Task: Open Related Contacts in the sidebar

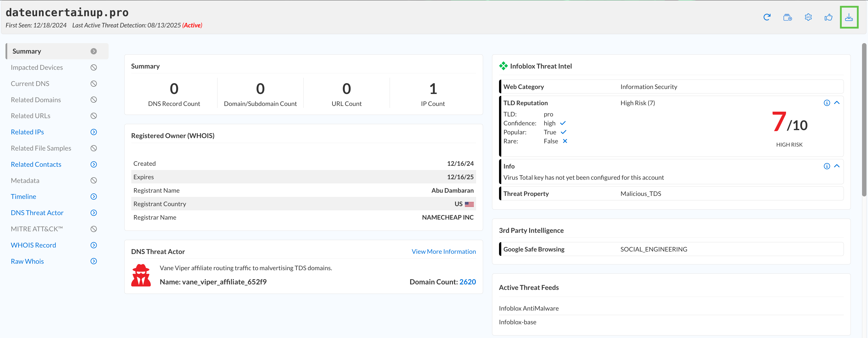Action: coord(36,165)
